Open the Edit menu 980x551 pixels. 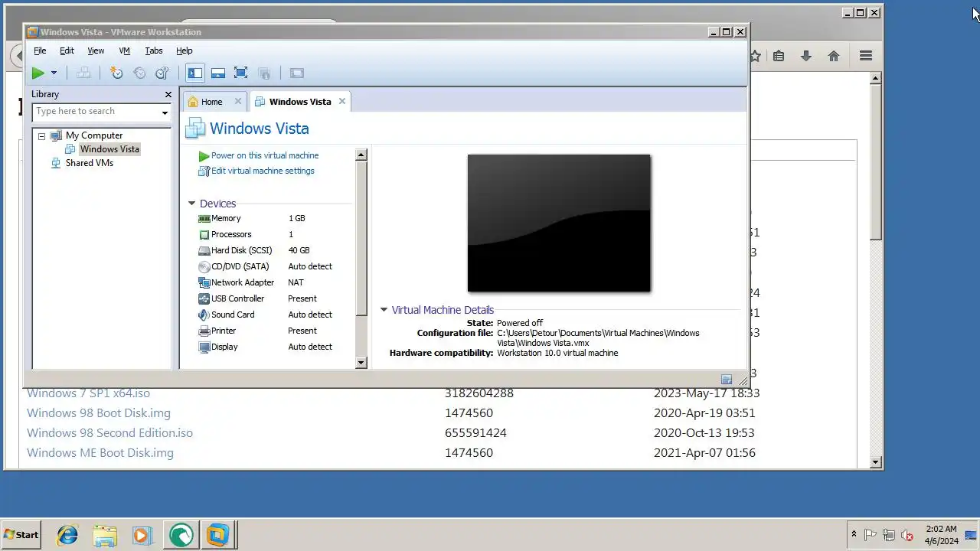(67, 51)
